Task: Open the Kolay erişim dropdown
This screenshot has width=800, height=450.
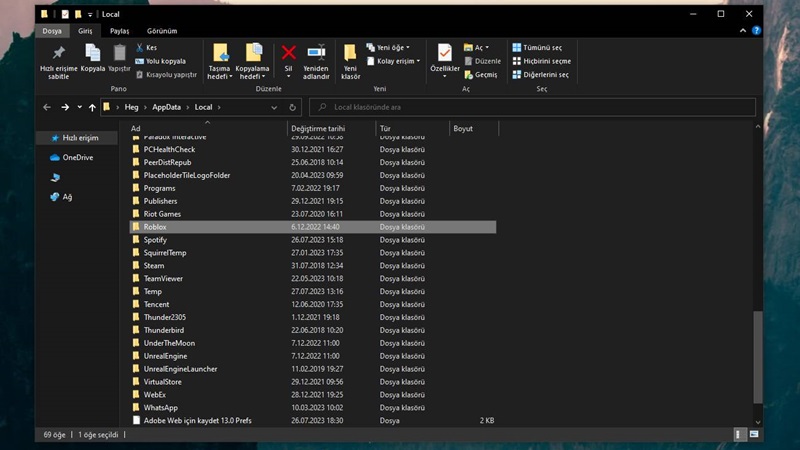Action: coord(393,61)
